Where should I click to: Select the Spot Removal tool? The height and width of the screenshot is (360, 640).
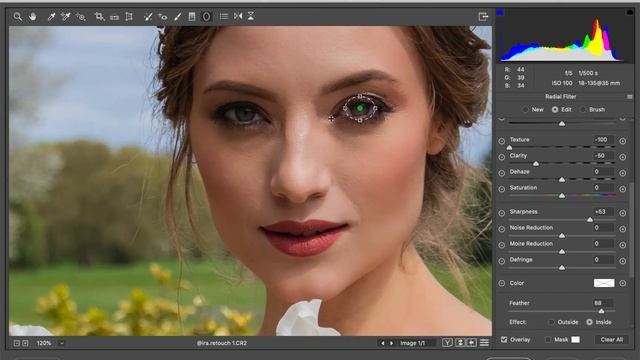click(148, 16)
